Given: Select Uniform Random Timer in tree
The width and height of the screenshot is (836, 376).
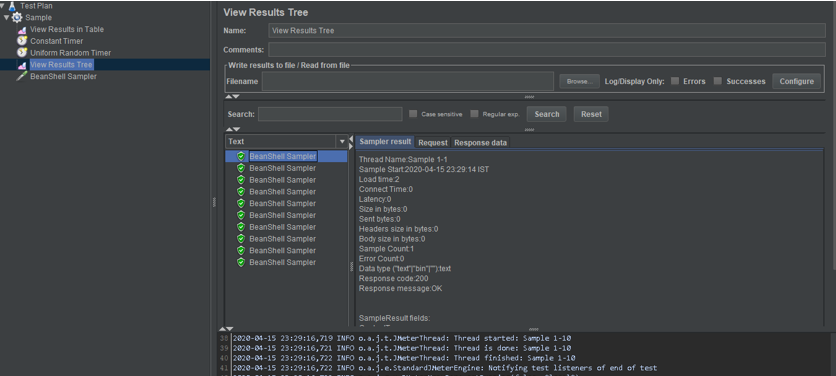Looking at the screenshot, I should pyautogui.click(x=70, y=53).
